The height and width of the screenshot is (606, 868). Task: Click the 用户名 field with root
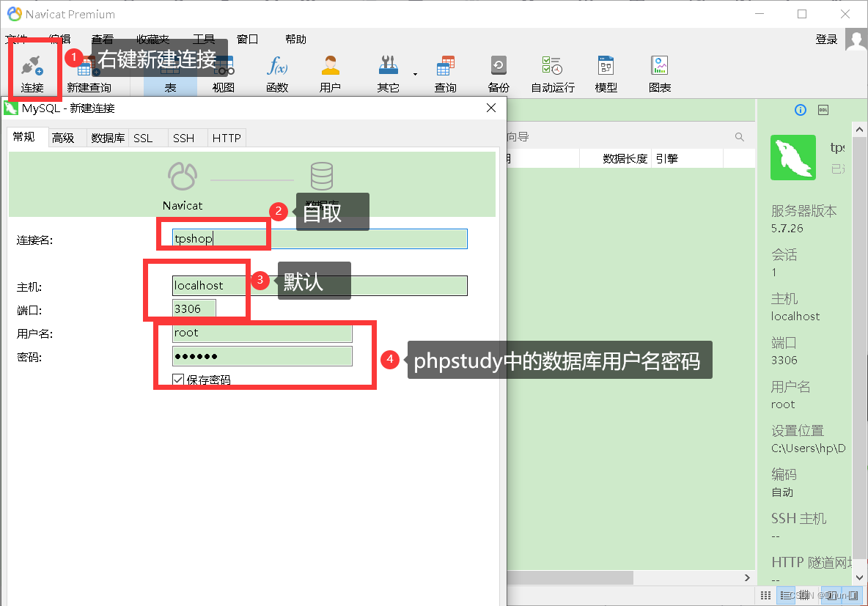[262, 333]
